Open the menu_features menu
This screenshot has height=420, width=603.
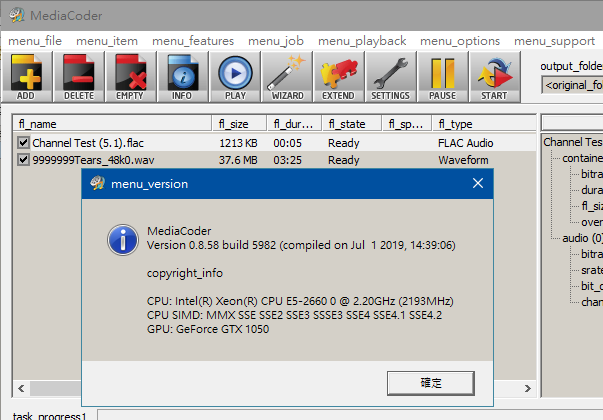point(193,41)
